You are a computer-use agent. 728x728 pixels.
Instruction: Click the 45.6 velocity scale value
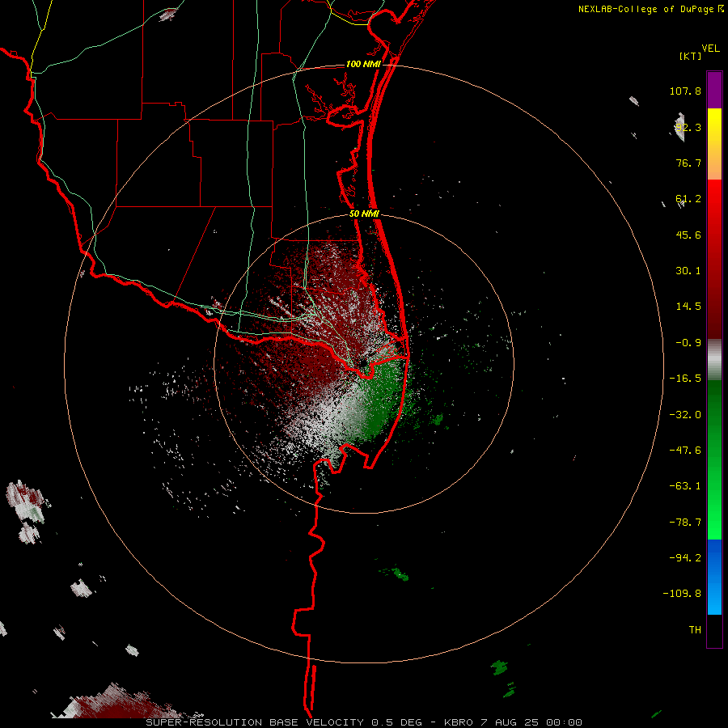tap(688, 235)
